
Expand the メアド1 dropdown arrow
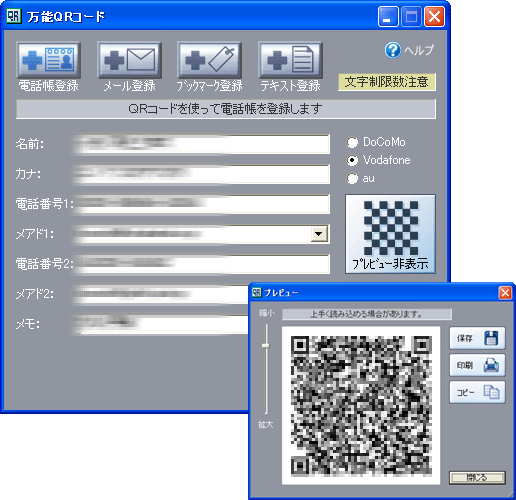point(319,234)
